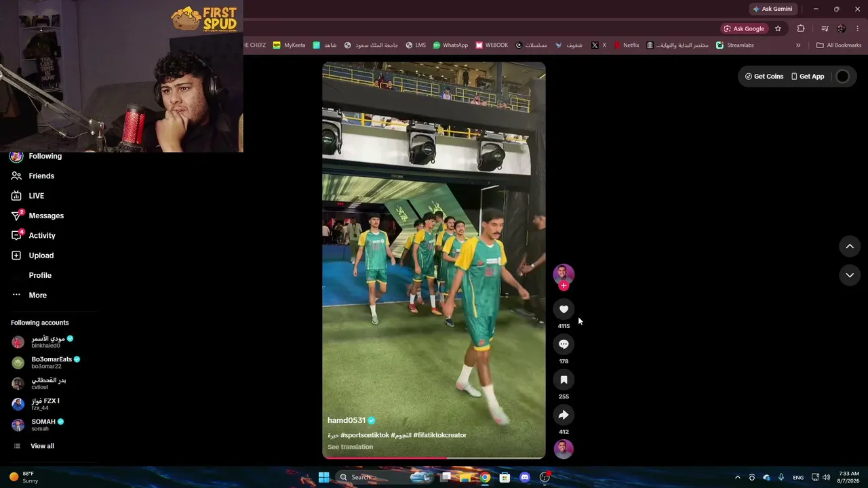868x488 pixels.
Task: Open Profile from the sidebar
Action: 40,275
